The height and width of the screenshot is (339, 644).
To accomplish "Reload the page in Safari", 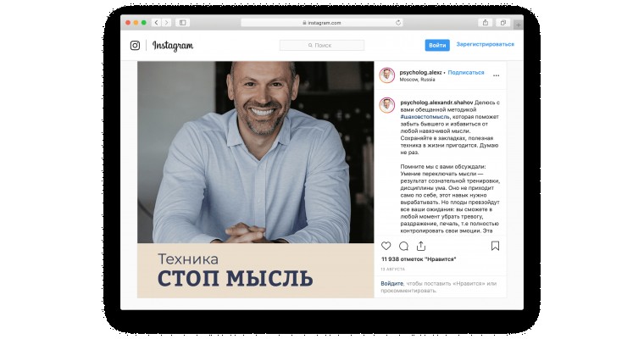I will coord(398,23).
